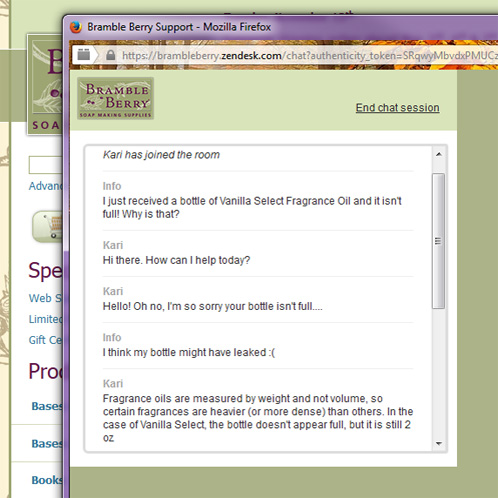Click the zendesk.com URL in the address bar
This screenshot has width=498, height=498.
coord(252,56)
